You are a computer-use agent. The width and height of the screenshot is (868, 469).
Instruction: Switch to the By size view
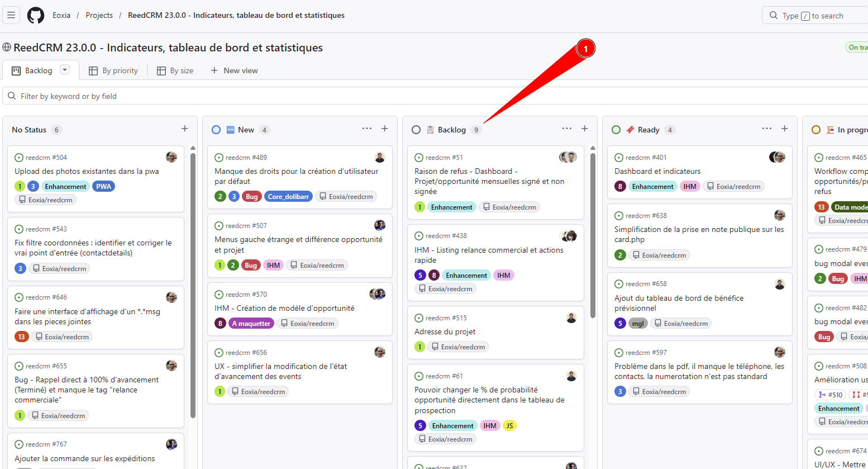point(175,70)
